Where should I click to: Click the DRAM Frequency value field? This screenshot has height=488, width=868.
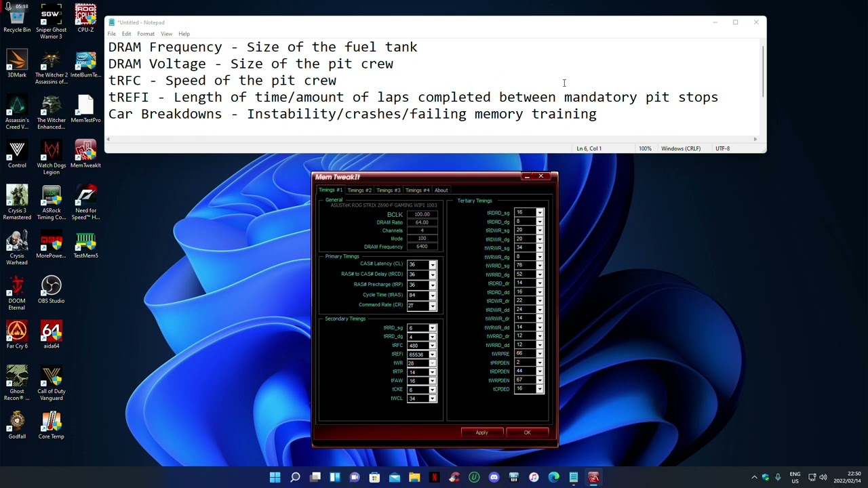point(422,247)
